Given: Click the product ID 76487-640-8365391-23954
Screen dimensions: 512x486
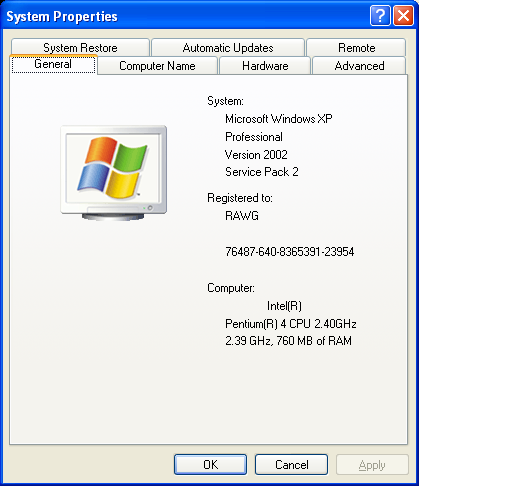Looking at the screenshot, I should (289, 252).
